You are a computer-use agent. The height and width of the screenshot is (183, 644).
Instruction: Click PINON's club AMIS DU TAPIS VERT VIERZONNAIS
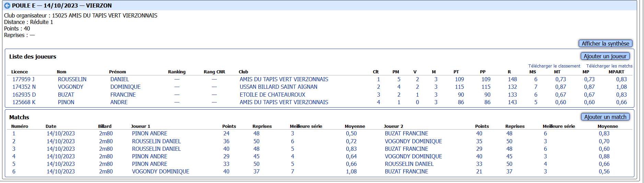(284, 102)
